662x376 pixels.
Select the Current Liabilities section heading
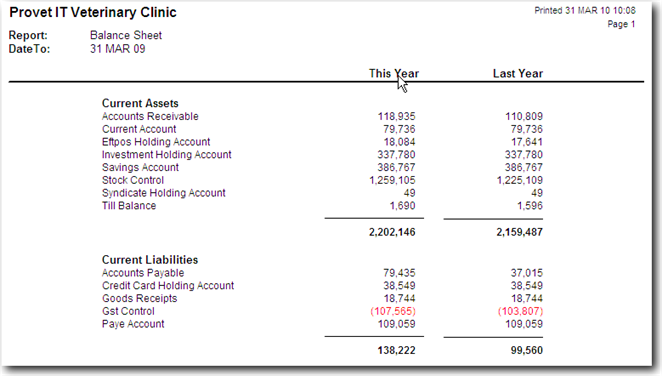(150, 260)
